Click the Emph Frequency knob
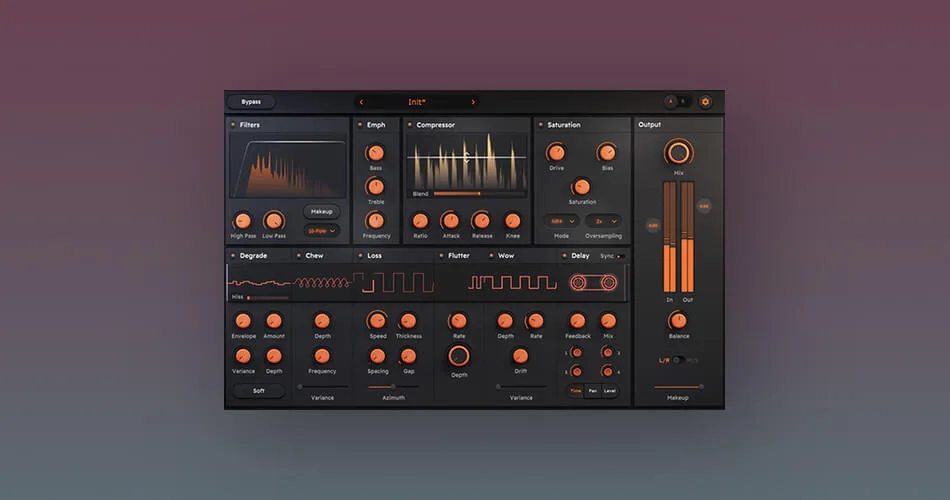This screenshot has height=500, width=950. [376, 221]
